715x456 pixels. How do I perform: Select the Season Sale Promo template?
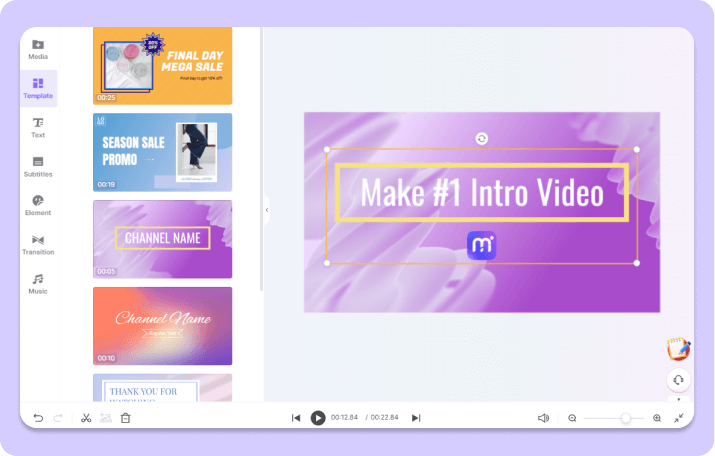(162, 152)
